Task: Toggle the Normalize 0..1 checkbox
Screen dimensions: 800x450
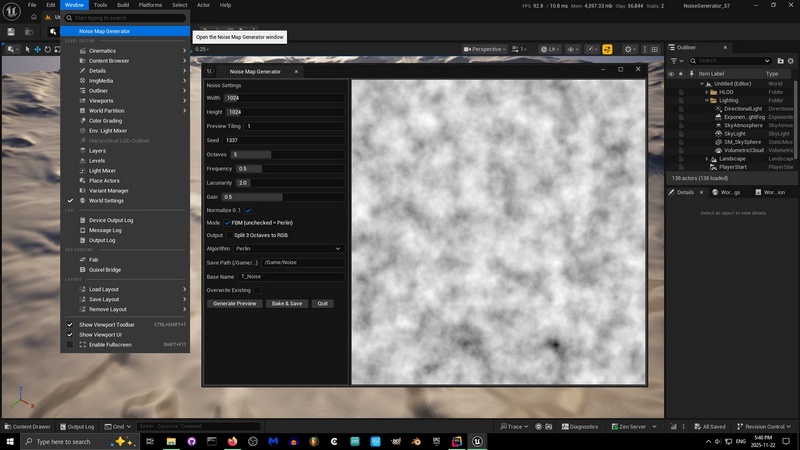Action: coord(248,210)
